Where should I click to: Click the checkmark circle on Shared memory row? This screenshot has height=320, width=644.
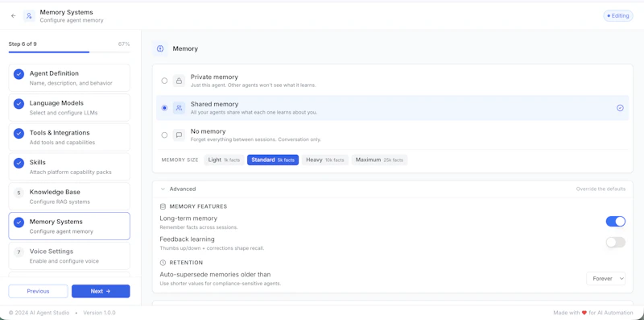620,108
